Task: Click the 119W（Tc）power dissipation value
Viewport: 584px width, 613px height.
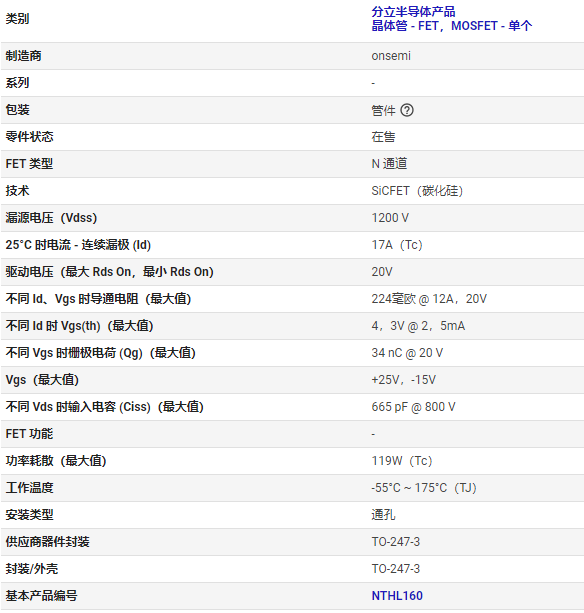Action: 401,461
